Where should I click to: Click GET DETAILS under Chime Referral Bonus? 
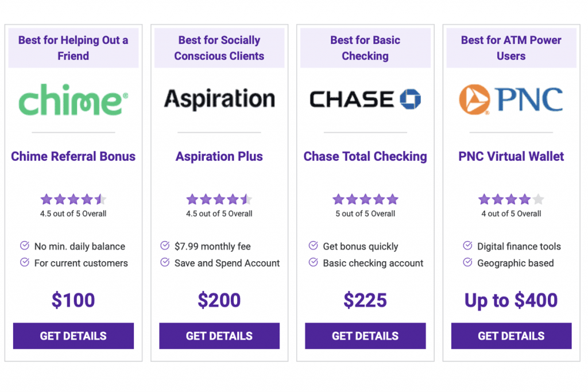[73, 336]
